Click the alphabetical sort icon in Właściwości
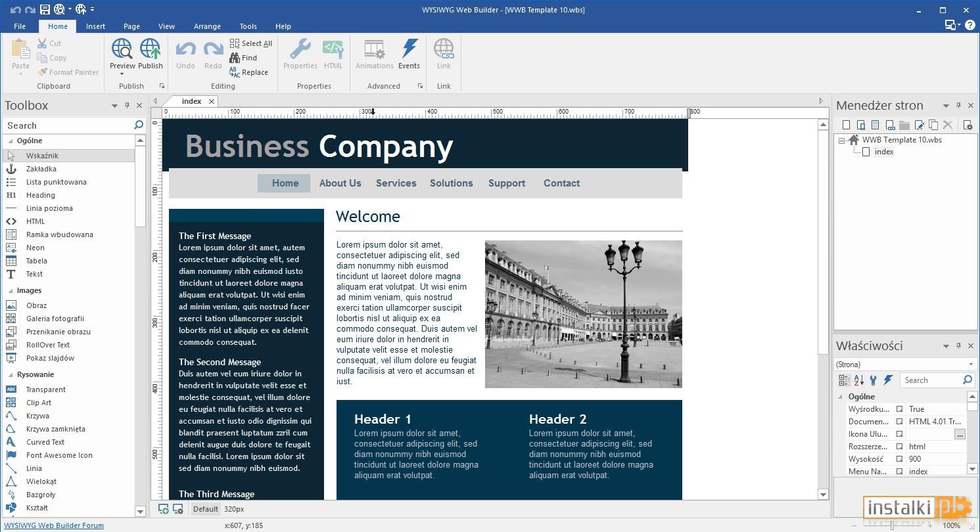The image size is (980, 532). (858, 380)
